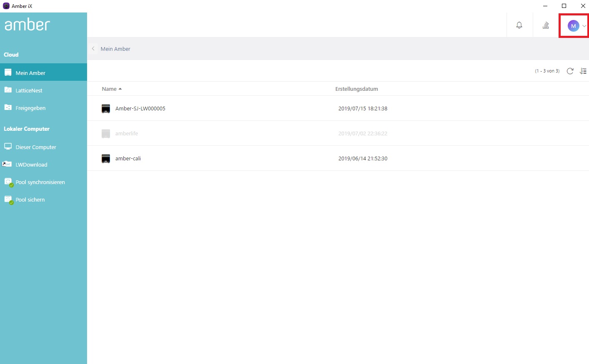Image resolution: width=589 pixels, height=364 pixels.
Task: Select Pool sichern backup entry
Action: (x=43, y=199)
